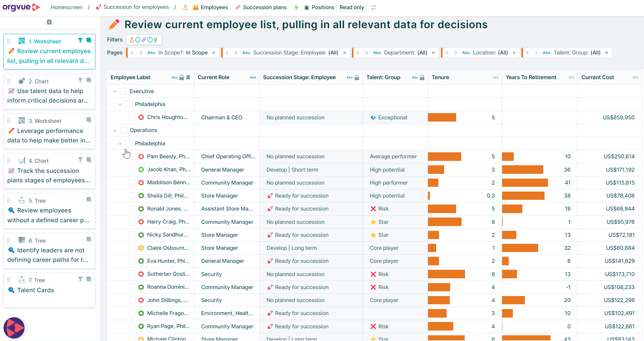
Task: Click the bookmark icon in Employee Label header
Action: (x=188, y=78)
